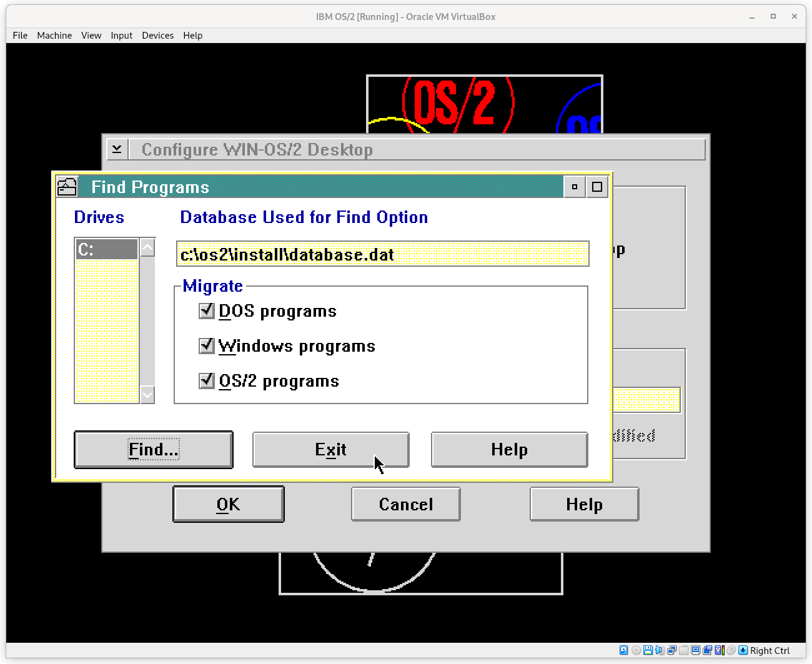Select drive C: in Drives list
Screen dimensions: 812x664
tap(107, 249)
